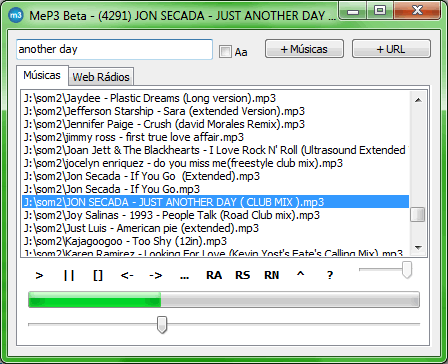Click the playlist scrollbar down arrow
The height and width of the screenshot is (364, 448).
pyautogui.click(x=419, y=248)
